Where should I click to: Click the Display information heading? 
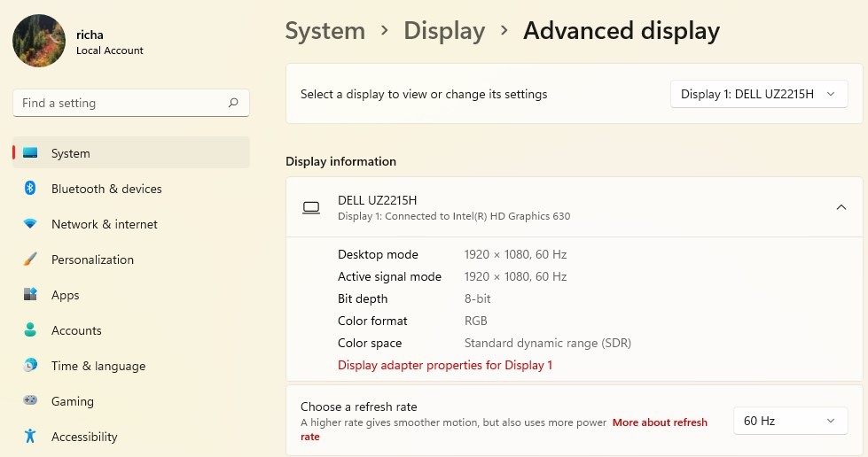pos(341,161)
